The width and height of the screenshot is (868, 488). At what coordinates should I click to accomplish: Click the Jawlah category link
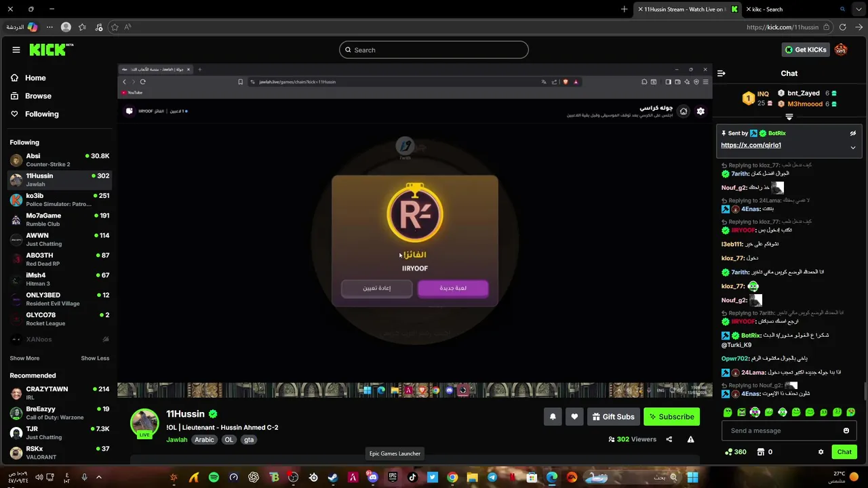pos(177,440)
